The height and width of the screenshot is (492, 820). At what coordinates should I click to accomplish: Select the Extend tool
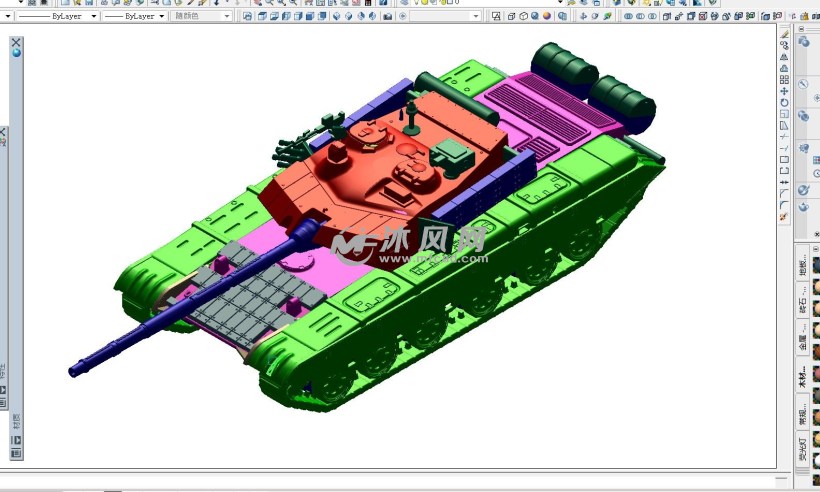[x=784, y=147]
